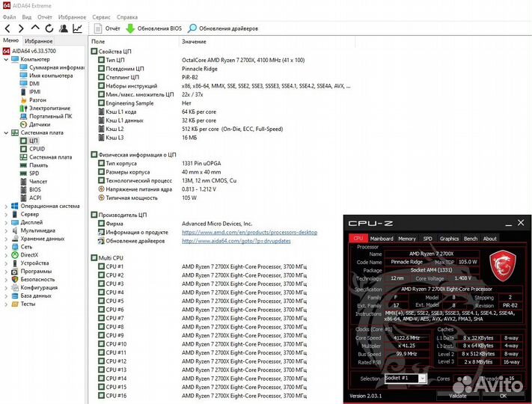
Task: Open the Вид menu
Action: click(26, 17)
